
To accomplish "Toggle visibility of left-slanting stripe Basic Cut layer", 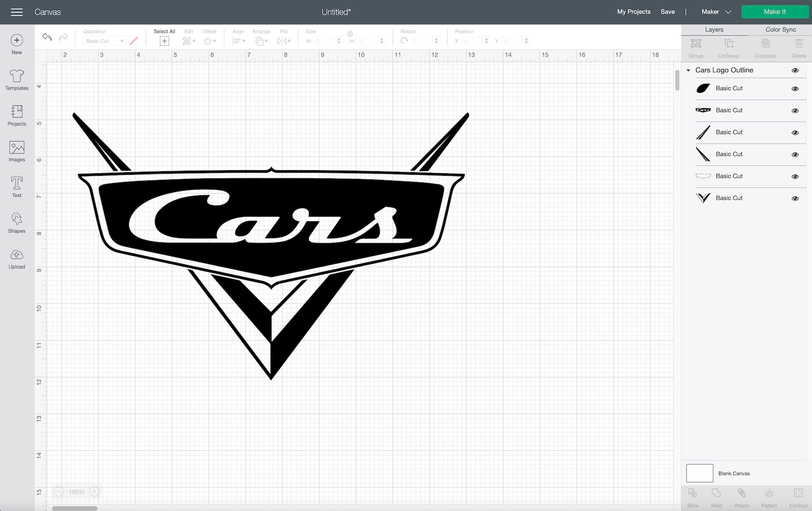I will (x=795, y=155).
